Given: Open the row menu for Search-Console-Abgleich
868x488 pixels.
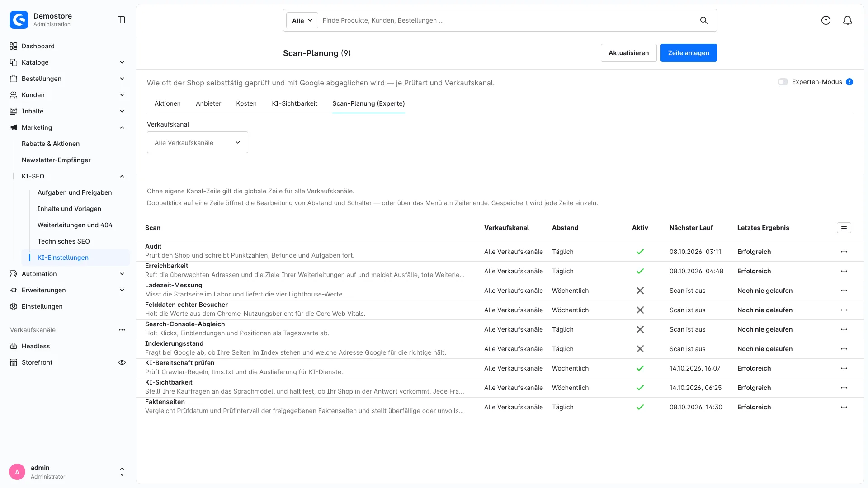Looking at the screenshot, I should coord(844,329).
